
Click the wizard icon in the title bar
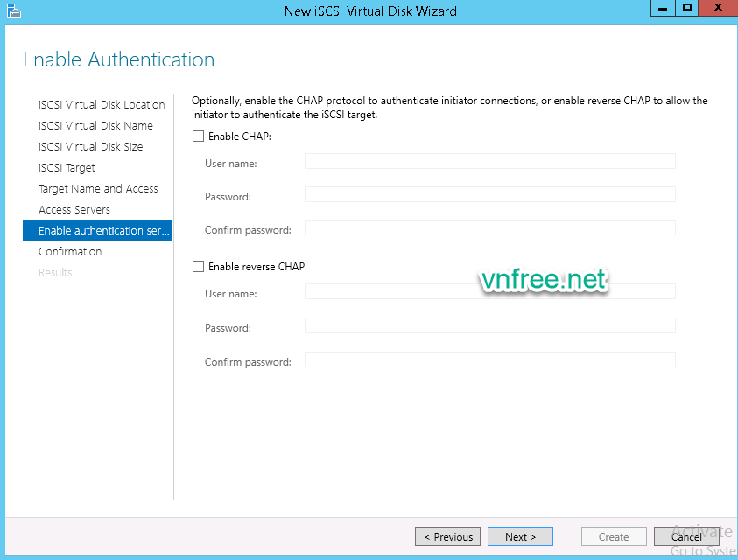[12, 10]
